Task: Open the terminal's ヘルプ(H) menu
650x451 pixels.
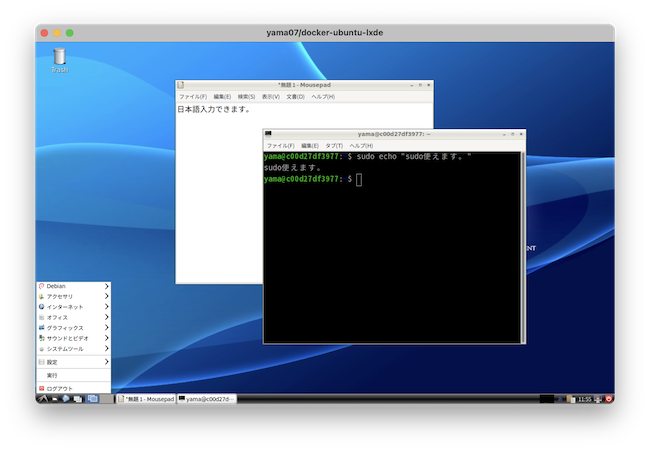Action: [x=361, y=145]
